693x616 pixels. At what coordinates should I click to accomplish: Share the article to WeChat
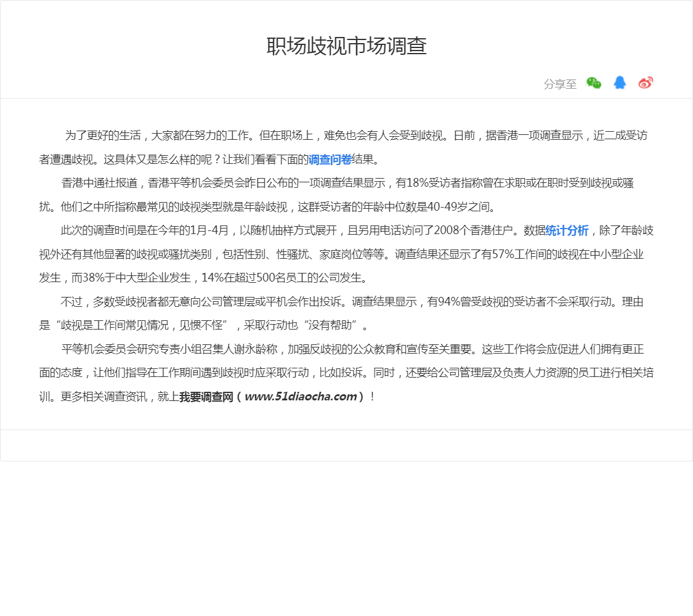point(594,83)
